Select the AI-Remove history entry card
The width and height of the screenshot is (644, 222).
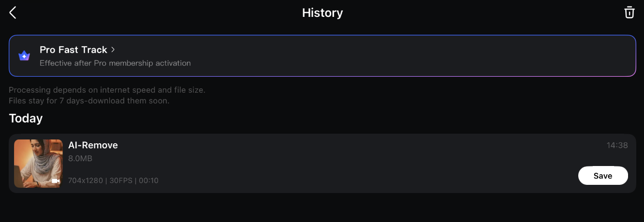tap(338, 163)
